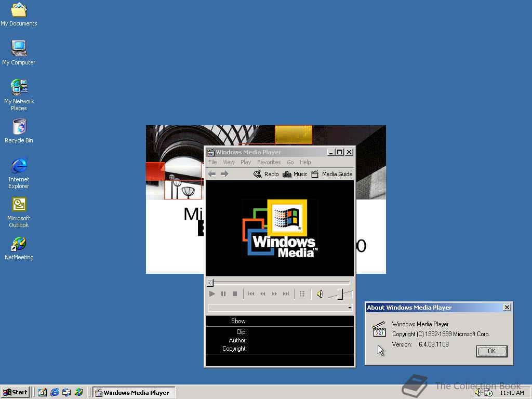Open the Recycle Bin

click(x=19, y=130)
